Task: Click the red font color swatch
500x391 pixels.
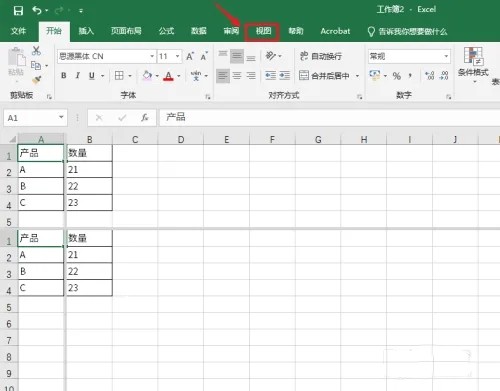Action: (x=168, y=76)
